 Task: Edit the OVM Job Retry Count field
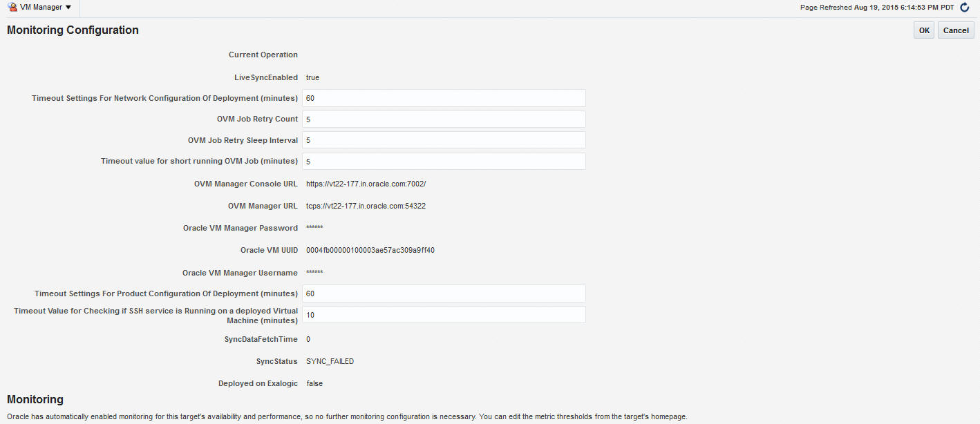pyautogui.click(x=444, y=119)
